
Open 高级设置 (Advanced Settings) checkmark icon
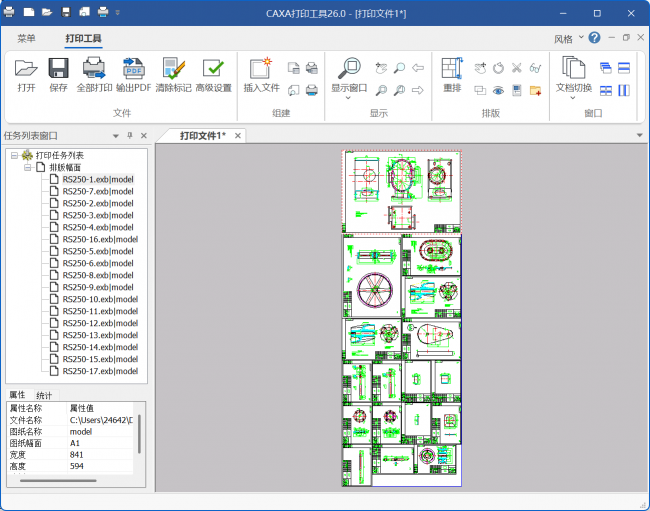[213, 68]
